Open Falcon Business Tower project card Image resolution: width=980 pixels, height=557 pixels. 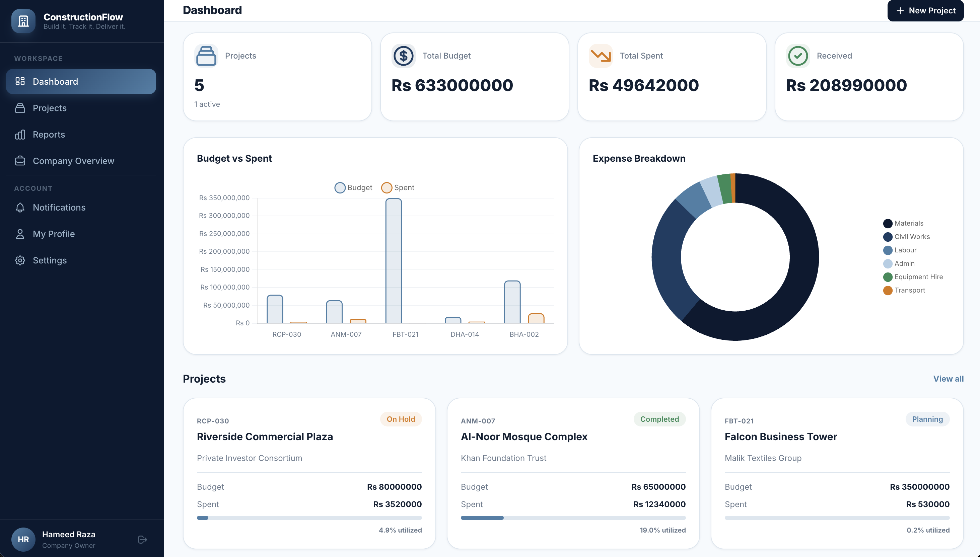coord(837,474)
